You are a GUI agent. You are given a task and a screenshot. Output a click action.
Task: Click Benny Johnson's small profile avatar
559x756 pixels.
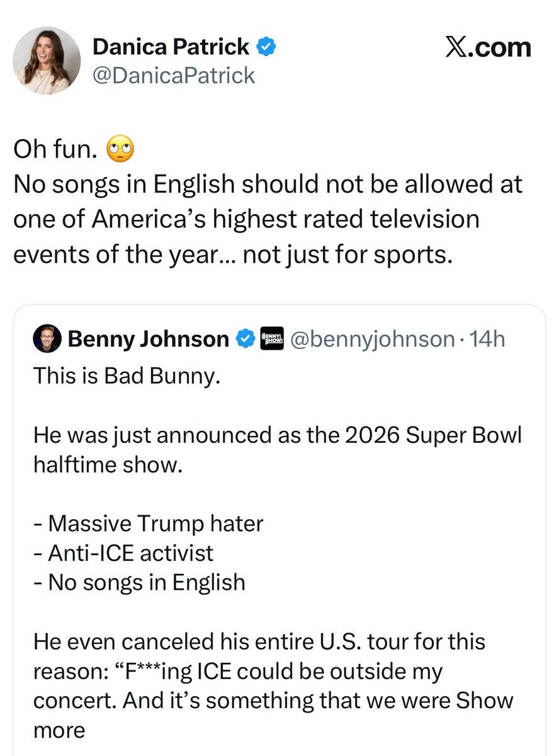point(47,339)
